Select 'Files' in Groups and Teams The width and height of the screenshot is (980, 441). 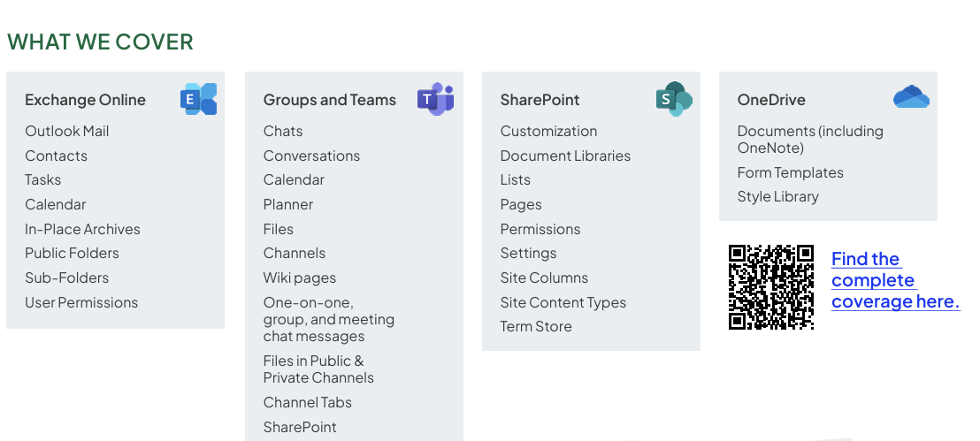(x=278, y=229)
